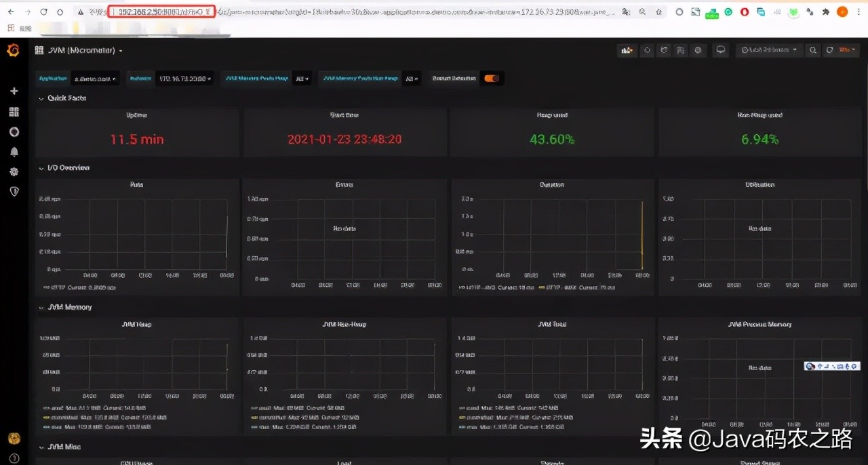This screenshot has height=465, width=868.
Task: Click the user avatar in sidebar
Action: click(14, 439)
